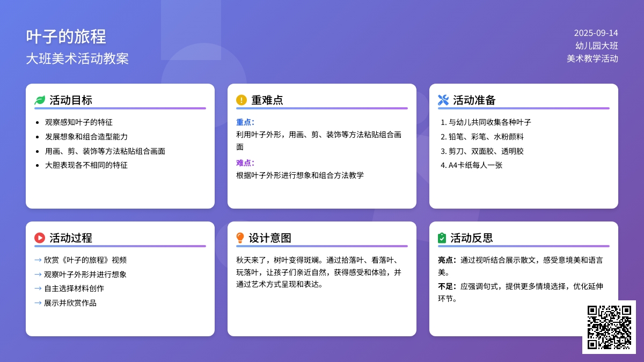Click the date 2025-09-14
Viewport: 644px width, 362px height.
pos(596,33)
